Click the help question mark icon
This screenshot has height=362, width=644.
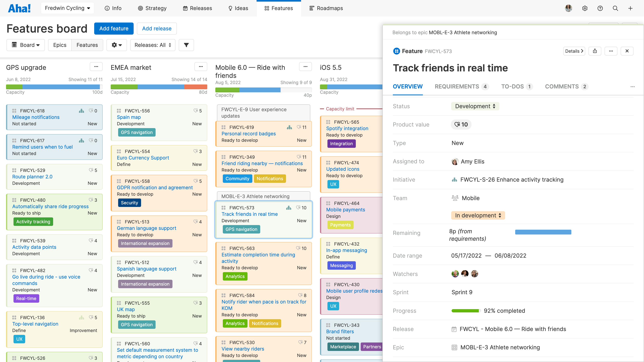pos(600,8)
